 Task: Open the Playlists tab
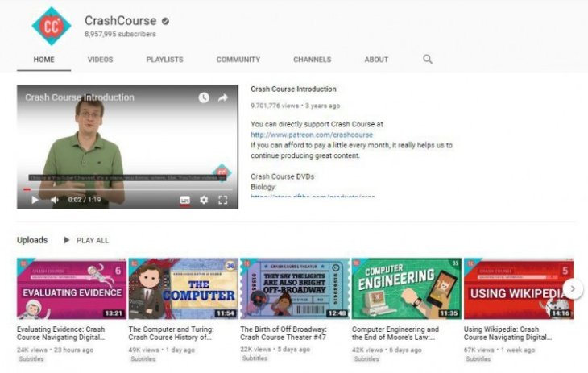coord(164,60)
